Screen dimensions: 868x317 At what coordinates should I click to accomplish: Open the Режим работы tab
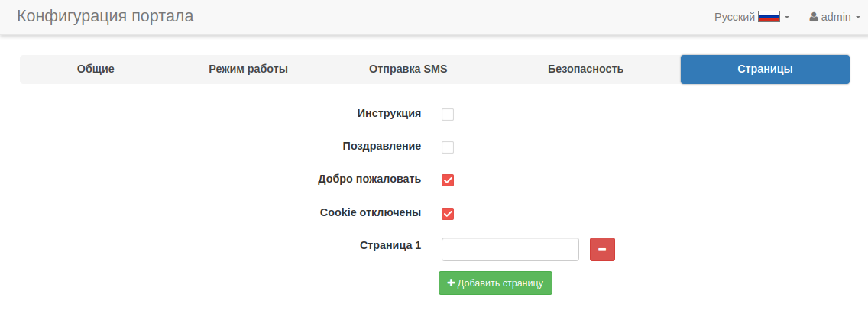[248, 70]
